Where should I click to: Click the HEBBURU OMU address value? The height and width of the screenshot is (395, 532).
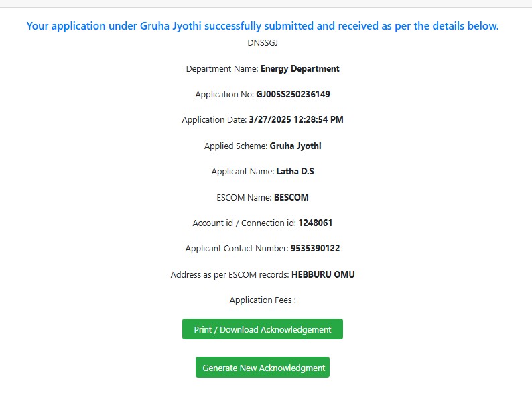323,274
